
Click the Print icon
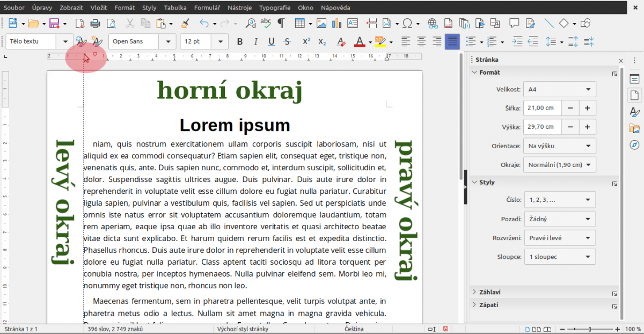pyautogui.click(x=96, y=24)
